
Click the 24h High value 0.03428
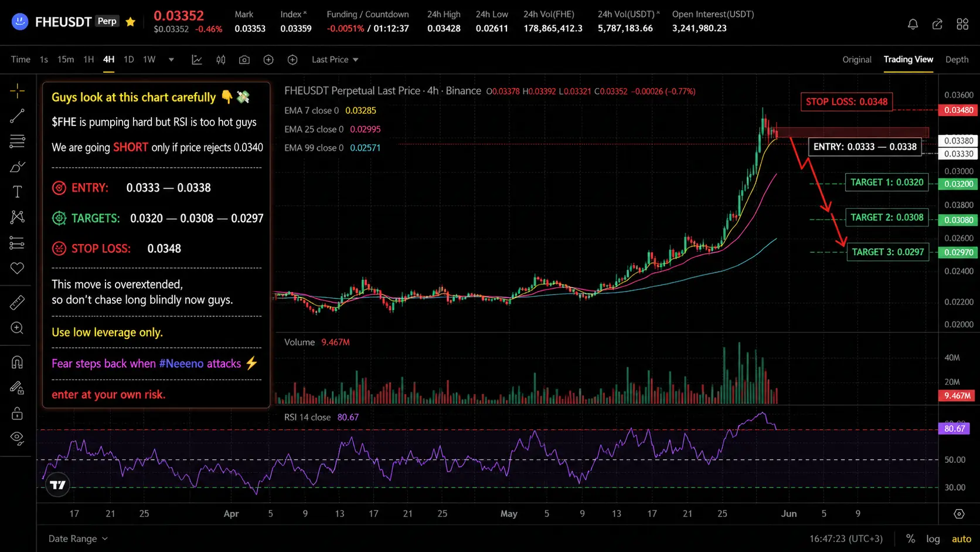pos(444,28)
